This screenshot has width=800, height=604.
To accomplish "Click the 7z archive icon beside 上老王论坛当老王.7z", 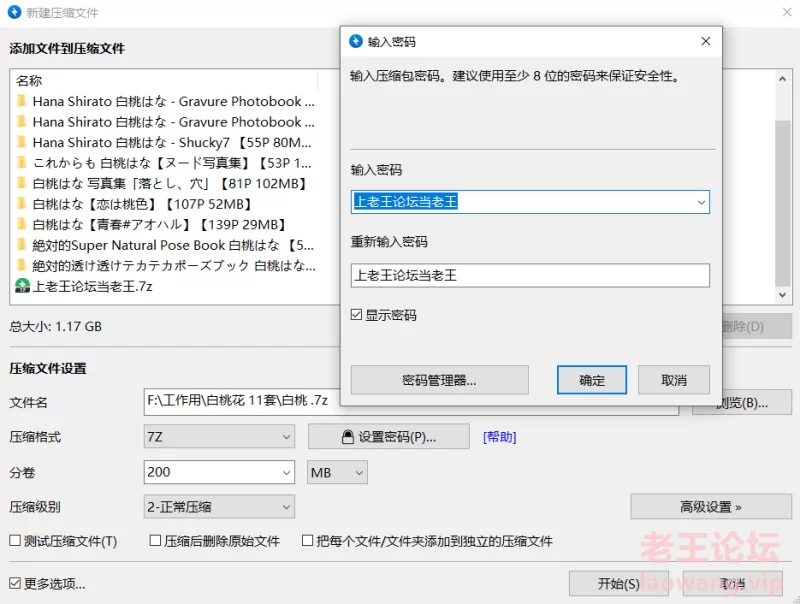I will pos(22,286).
